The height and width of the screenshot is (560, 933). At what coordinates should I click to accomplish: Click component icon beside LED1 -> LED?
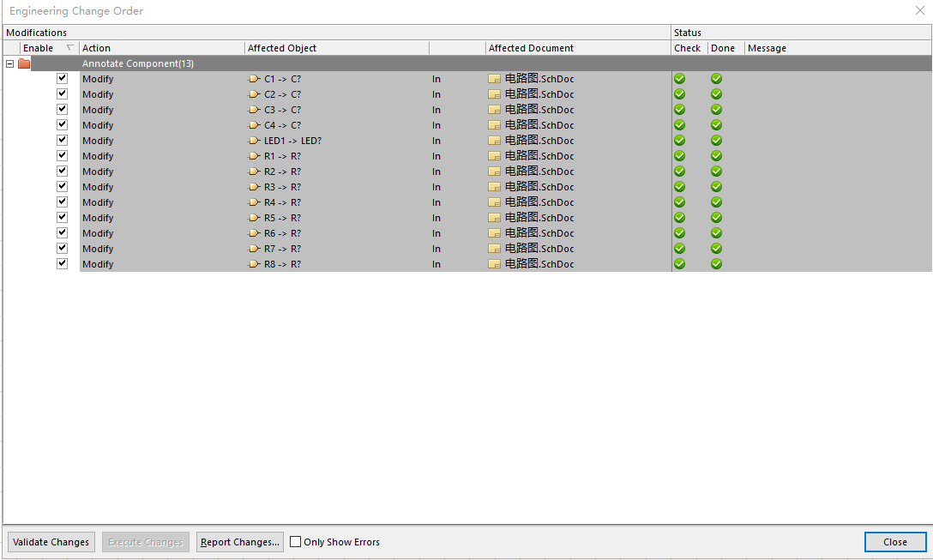tap(254, 141)
